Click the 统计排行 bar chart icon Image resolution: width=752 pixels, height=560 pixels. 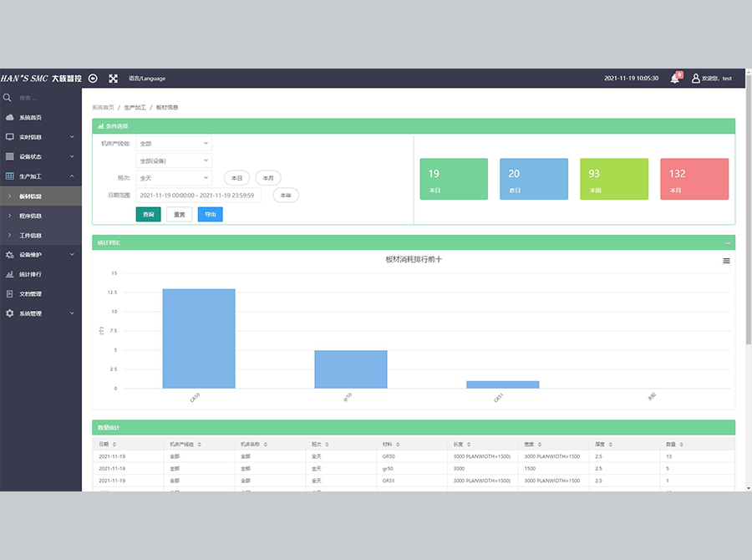[x=10, y=274]
